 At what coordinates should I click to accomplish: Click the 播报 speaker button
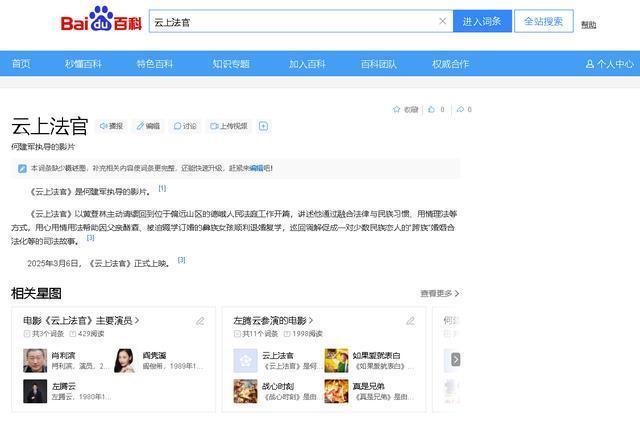click(111, 126)
